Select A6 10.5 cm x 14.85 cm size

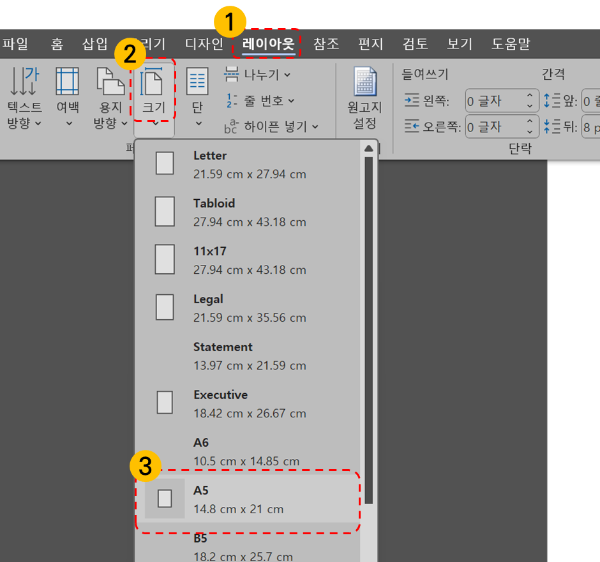point(248,451)
